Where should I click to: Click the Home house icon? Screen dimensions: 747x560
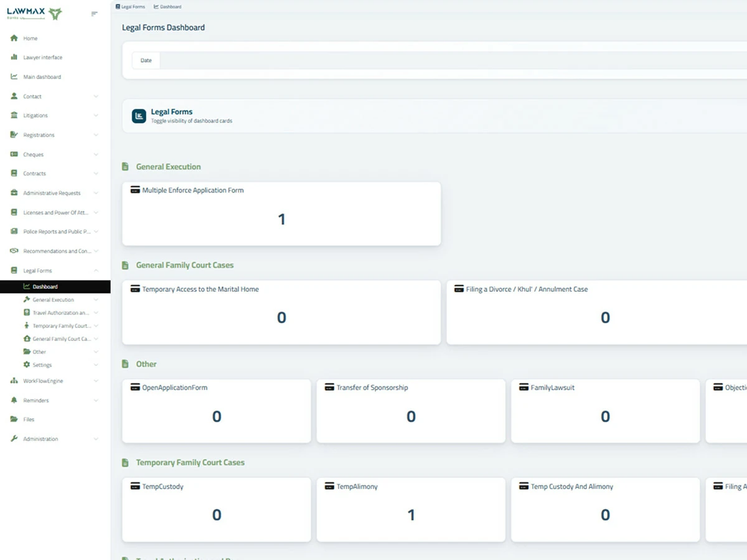(14, 38)
